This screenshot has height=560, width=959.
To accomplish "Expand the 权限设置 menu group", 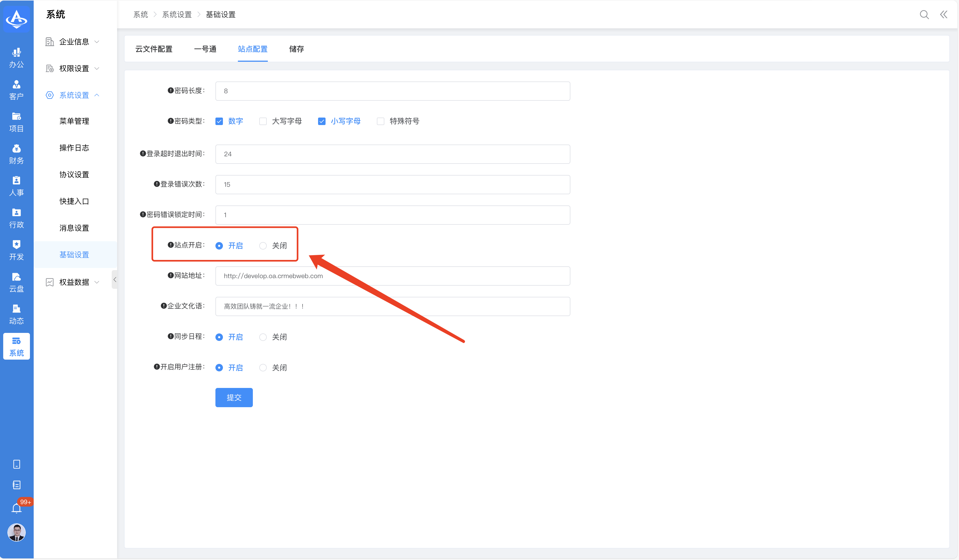I will pyautogui.click(x=74, y=68).
